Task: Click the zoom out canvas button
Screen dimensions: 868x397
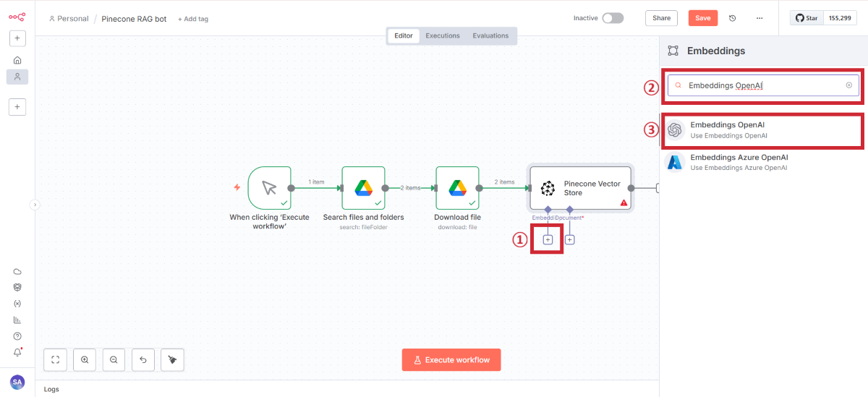Action: [x=114, y=359]
